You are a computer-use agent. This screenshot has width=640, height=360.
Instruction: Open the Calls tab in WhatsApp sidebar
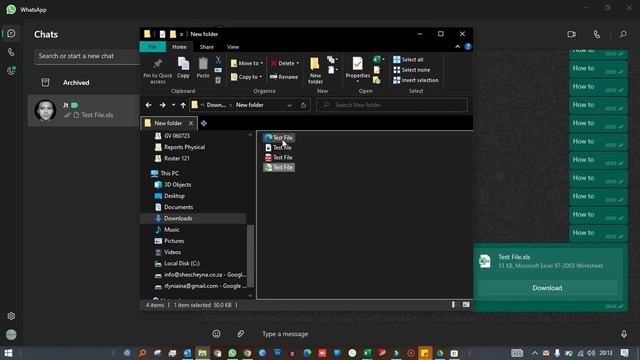11,52
